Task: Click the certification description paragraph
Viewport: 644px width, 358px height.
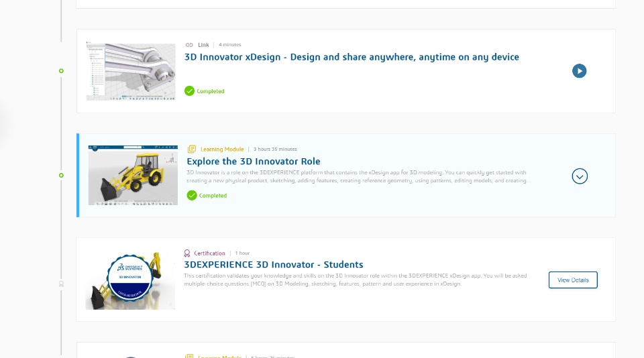Action: pos(355,280)
